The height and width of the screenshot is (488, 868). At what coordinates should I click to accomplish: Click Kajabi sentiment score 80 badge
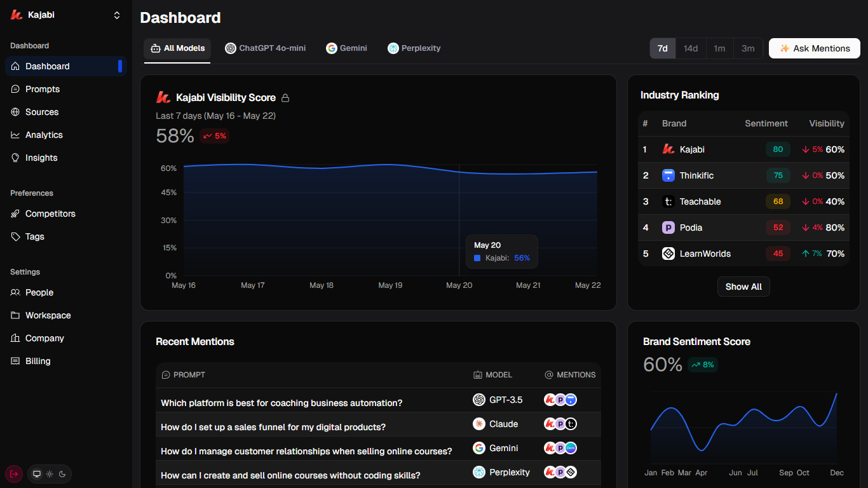(x=778, y=149)
